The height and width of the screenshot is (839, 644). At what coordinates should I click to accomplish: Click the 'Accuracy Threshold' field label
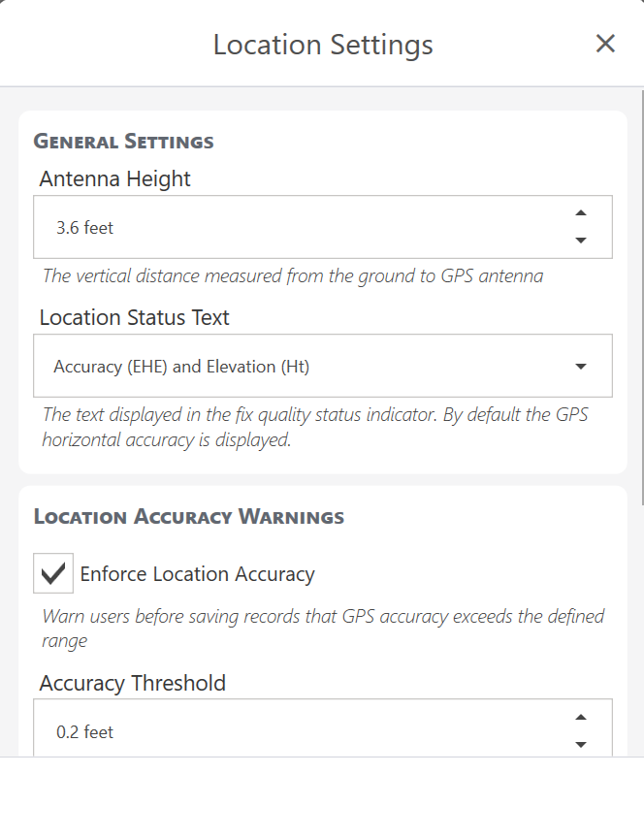[x=133, y=683]
